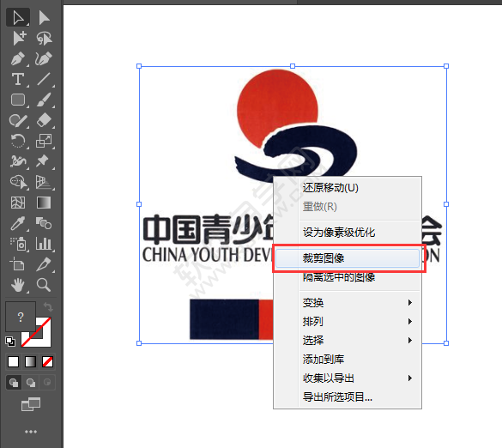Select the Column Graph tool
502x448 pixels.
click(x=44, y=244)
